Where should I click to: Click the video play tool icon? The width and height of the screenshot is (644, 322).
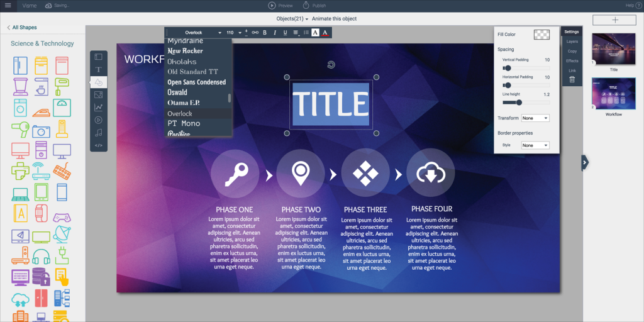click(99, 120)
